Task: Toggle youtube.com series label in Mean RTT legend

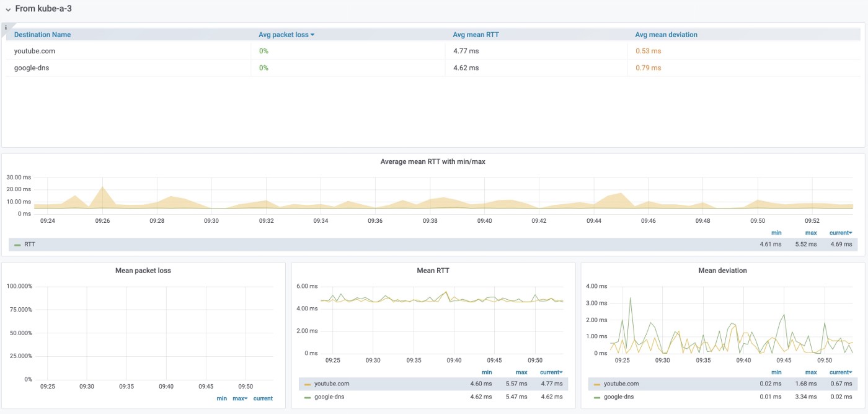Action: pyautogui.click(x=332, y=384)
